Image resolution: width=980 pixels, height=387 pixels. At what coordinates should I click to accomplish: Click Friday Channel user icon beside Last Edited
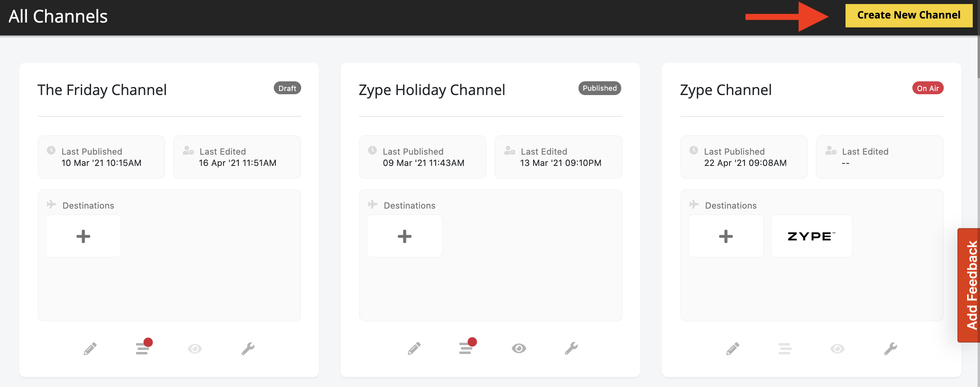(188, 151)
